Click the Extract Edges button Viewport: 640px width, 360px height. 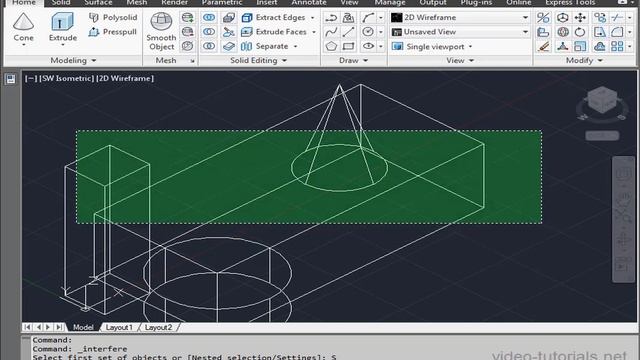(273, 18)
